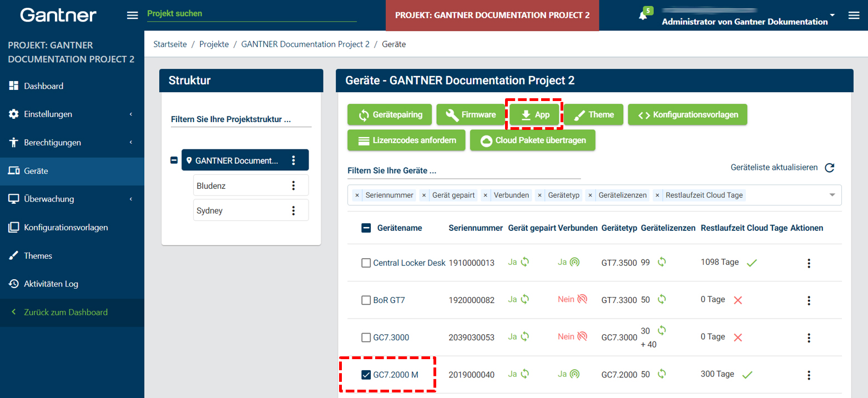Check the Central Locker Desk checkbox
868x398 pixels.
point(366,263)
